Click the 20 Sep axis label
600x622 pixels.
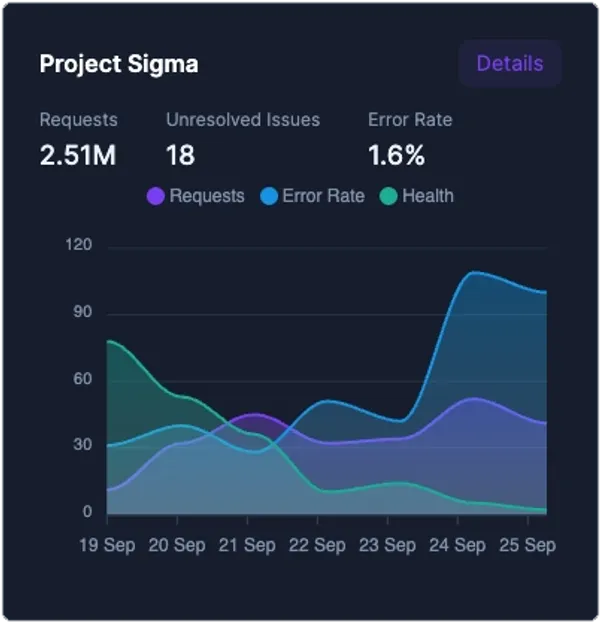coord(177,546)
